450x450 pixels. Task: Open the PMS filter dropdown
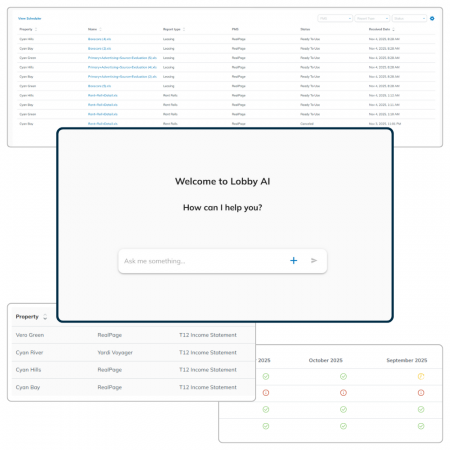[335, 18]
